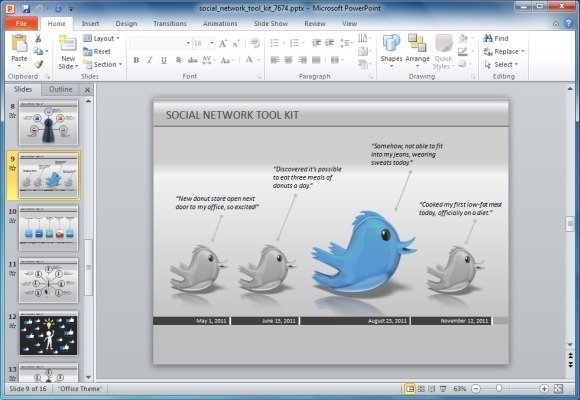580x400 pixels.
Task: Switch to Reading View
Action: (432, 389)
